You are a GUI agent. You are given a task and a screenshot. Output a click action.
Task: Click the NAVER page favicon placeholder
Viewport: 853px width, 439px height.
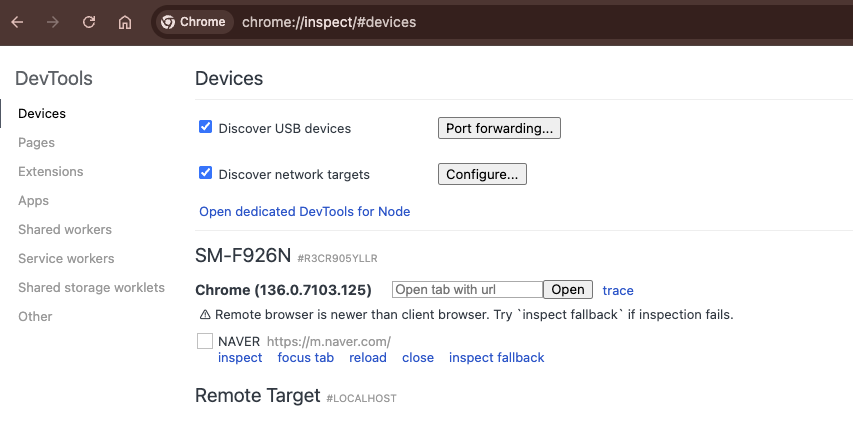(x=205, y=341)
